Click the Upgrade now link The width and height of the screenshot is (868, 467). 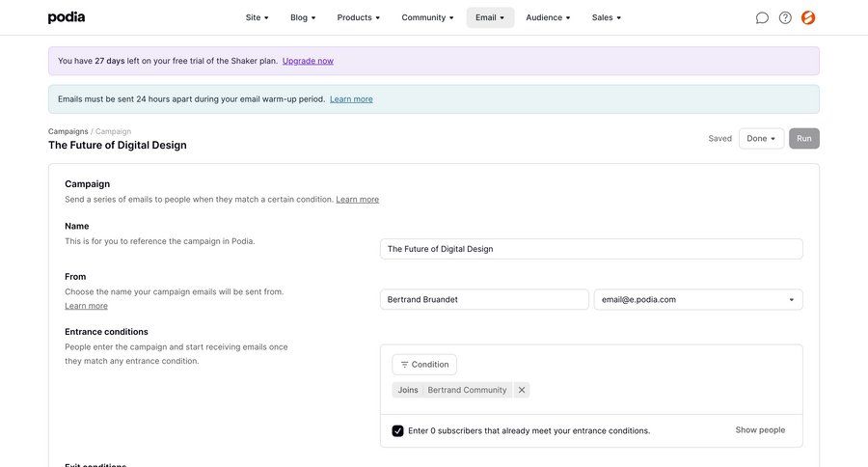[308, 61]
